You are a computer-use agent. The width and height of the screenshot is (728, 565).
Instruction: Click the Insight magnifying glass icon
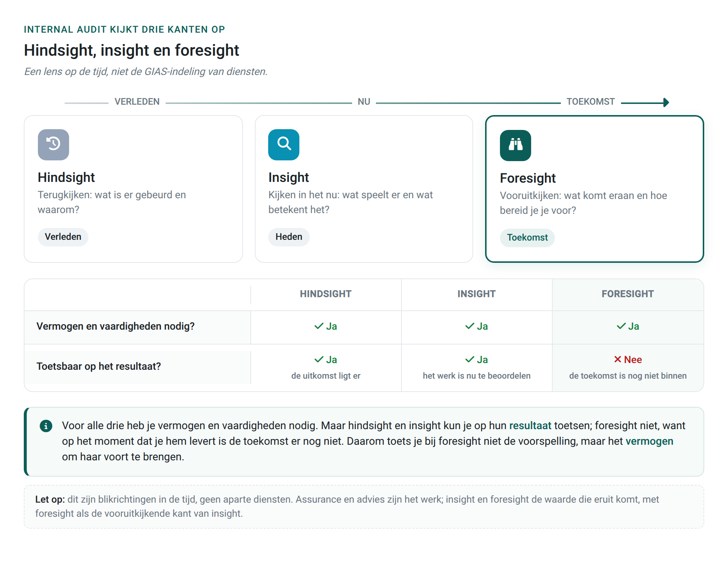coord(284,144)
